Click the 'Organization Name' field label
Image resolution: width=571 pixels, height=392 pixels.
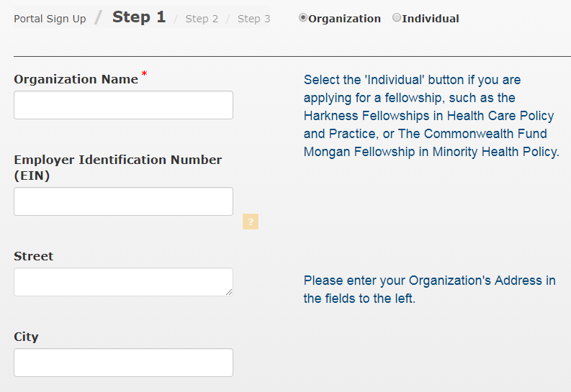coord(76,79)
